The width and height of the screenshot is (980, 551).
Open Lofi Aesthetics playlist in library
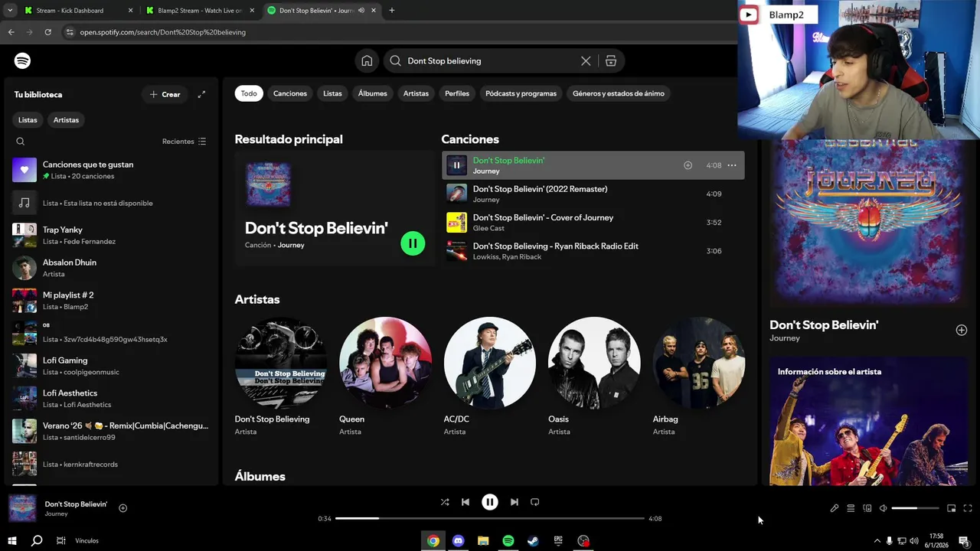111,399
